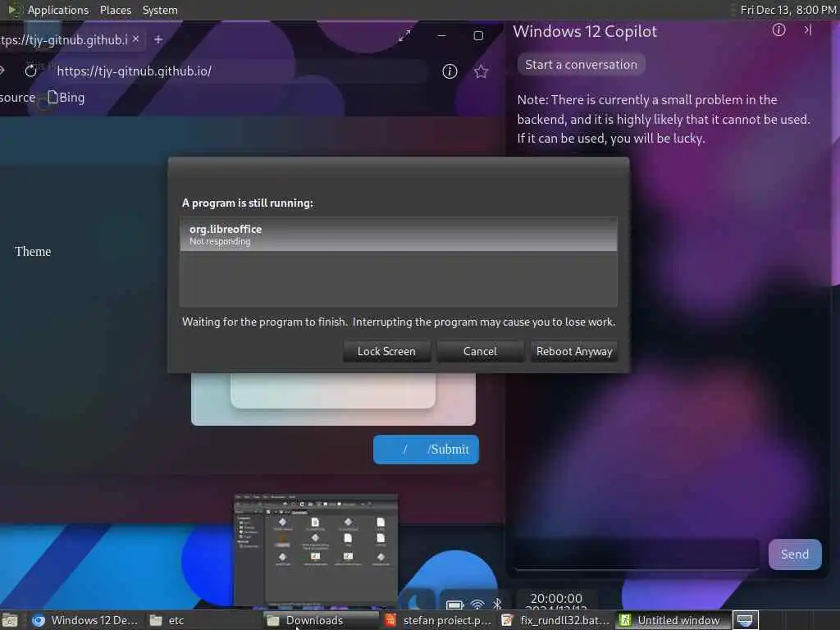Click the Lock Screen button
840x630 pixels.
click(x=386, y=351)
